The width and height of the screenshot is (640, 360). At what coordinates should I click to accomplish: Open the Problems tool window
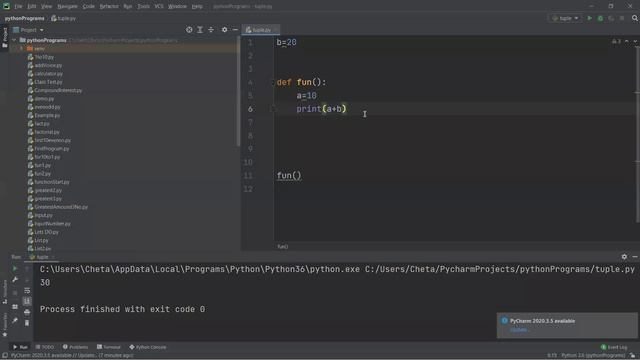tap(76, 347)
